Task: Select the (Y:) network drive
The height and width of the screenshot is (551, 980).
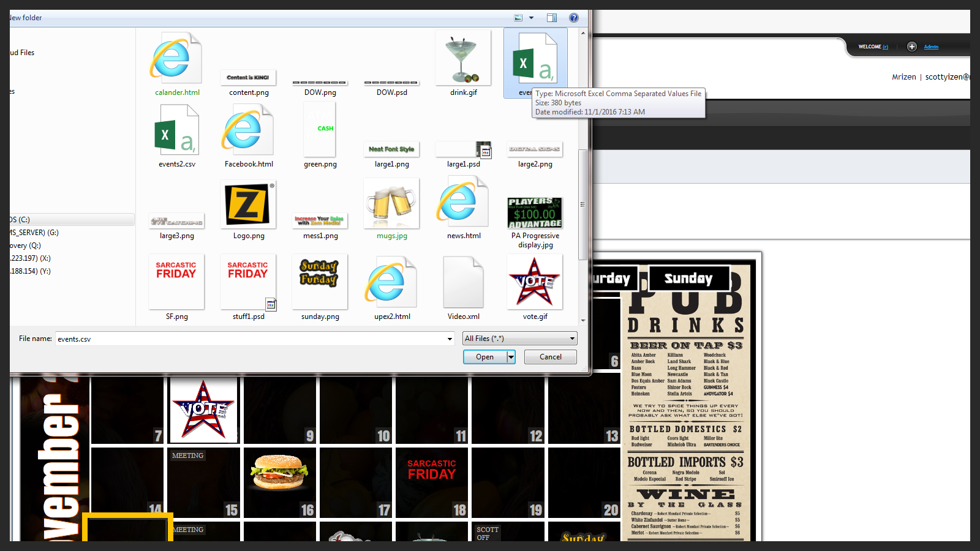Action: click(x=31, y=271)
